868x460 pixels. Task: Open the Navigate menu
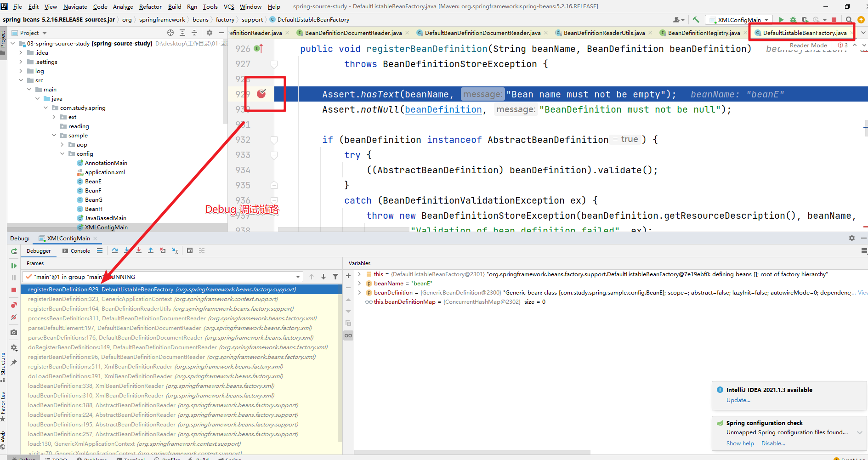click(x=75, y=6)
